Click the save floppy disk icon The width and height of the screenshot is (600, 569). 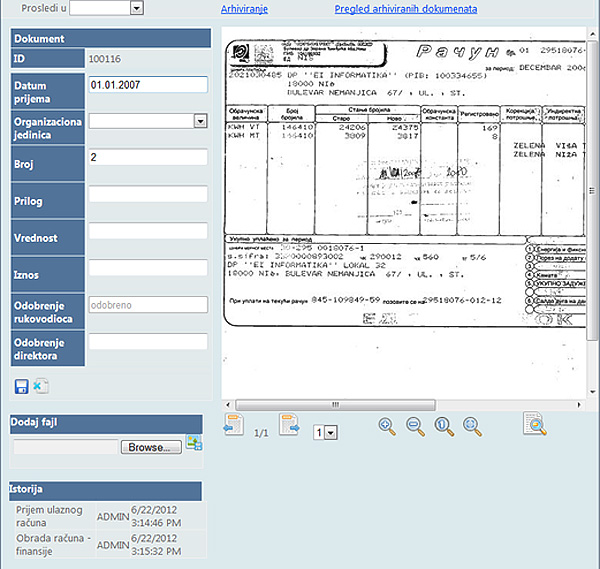point(21,386)
